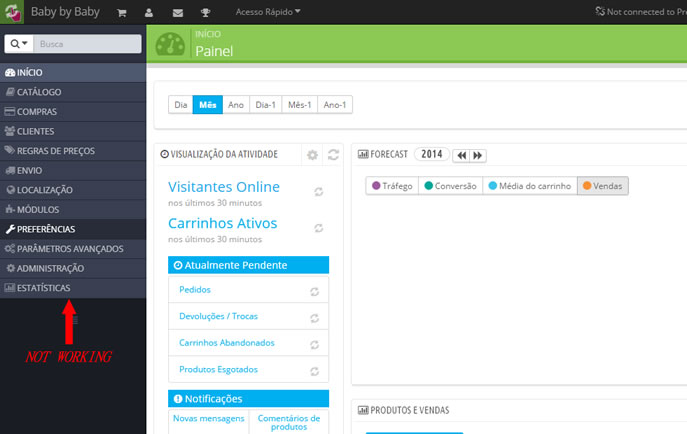687x434 pixels.
Task: Open activity panel gear settings icon
Action: (312, 155)
